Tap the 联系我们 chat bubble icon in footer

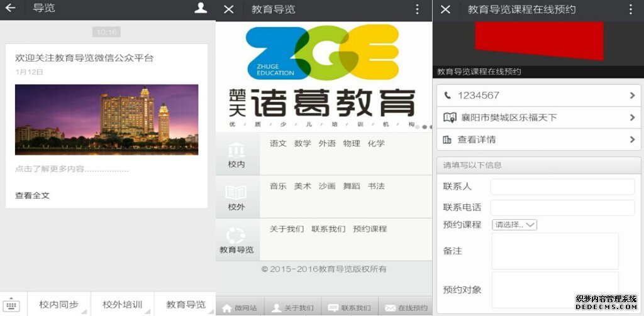click(x=333, y=308)
